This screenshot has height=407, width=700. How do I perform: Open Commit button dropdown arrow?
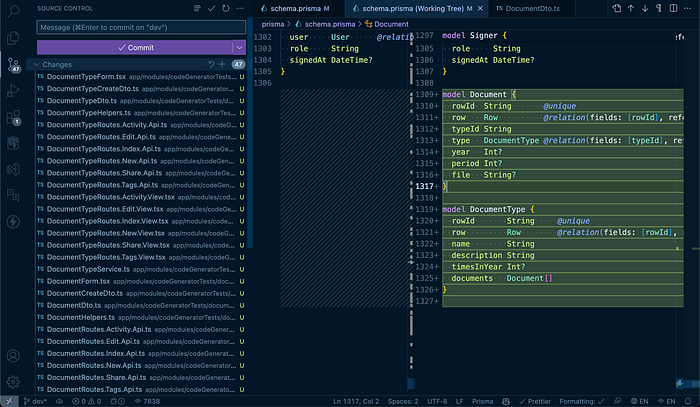coord(239,47)
